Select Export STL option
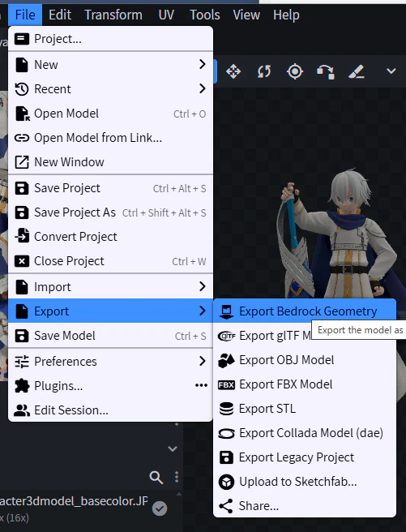 pos(305,409)
